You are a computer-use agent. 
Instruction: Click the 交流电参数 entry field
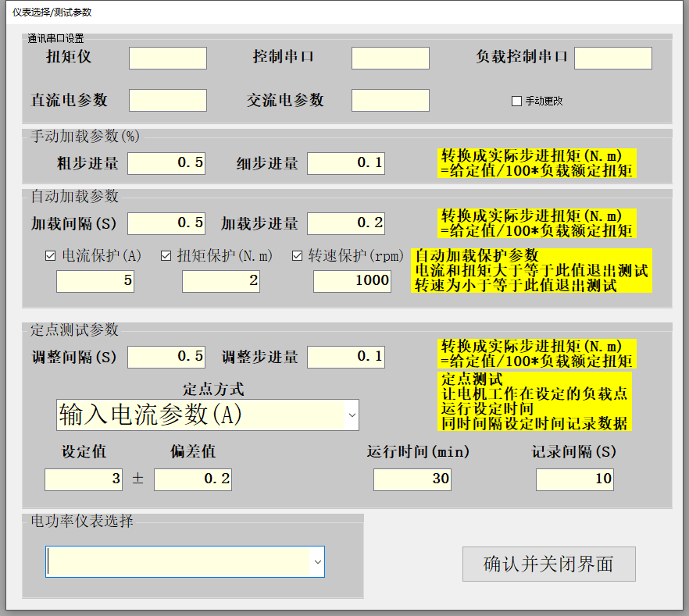[391, 99]
